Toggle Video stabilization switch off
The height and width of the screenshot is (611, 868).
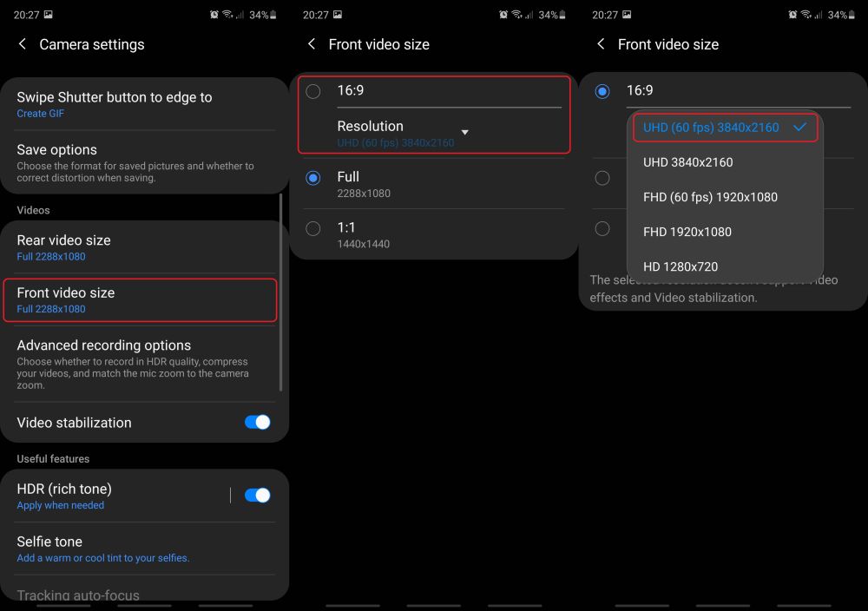(x=258, y=423)
